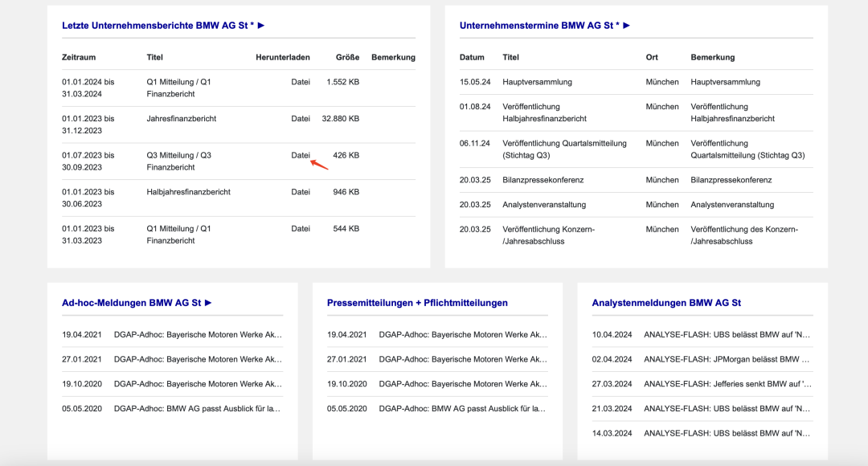Open the 05.05.2020 Ad-hoc Ausblick message
The width and height of the screenshot is (868, 466).
click(197, 409)
